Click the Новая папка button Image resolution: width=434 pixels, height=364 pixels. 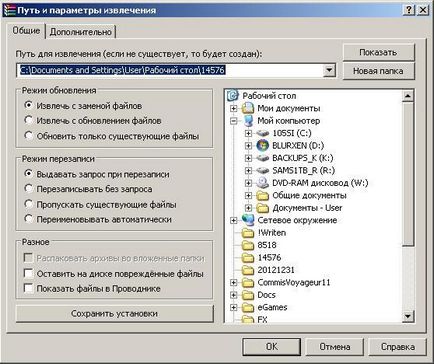point(378,71)
